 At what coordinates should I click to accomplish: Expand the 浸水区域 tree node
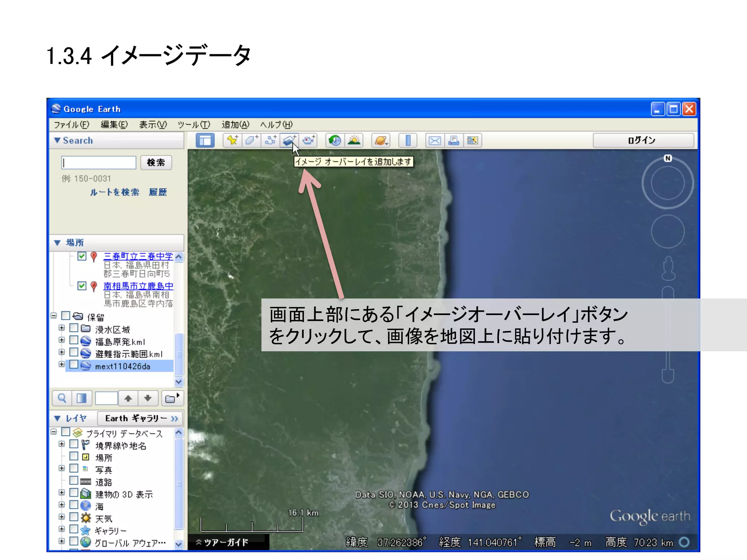point(62,328)
